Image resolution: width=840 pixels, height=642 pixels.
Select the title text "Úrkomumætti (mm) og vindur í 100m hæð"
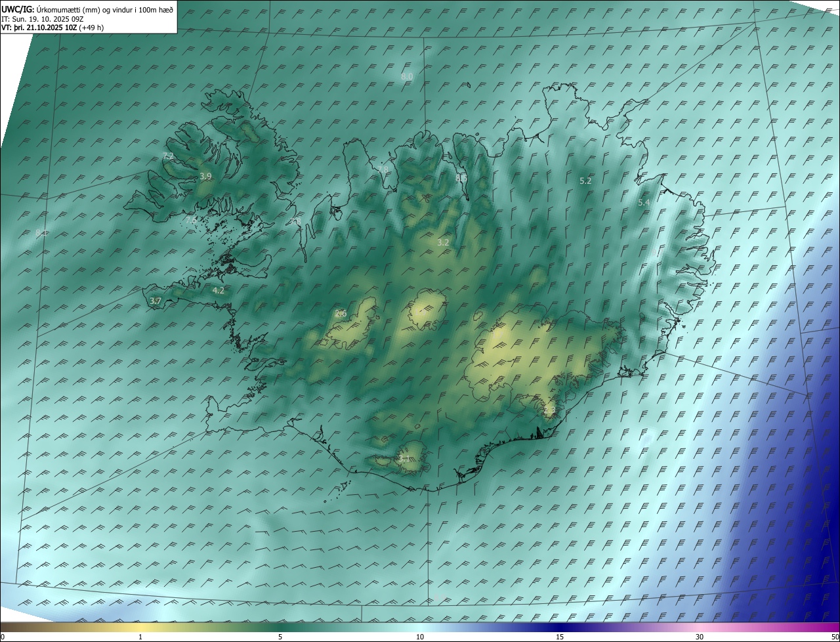(x=105, y=10)
